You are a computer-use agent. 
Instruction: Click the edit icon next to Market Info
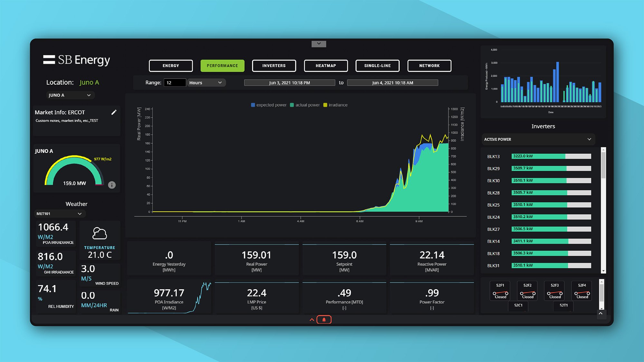[x=115, y=112]
